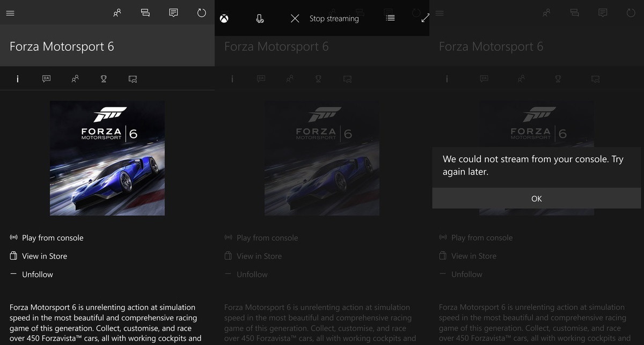Click Unfollow in left screen
Viewport: 644px width, 345px height.
pyautogui.click(x=32, y=274)
